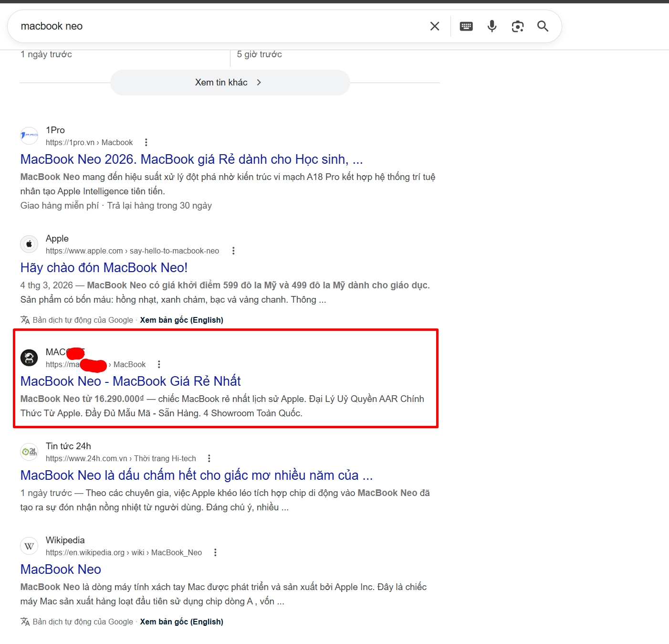The height and width of the screenshot is (644, 669).
Task: Search by image with the camera icon
Action: click(518, 26)
